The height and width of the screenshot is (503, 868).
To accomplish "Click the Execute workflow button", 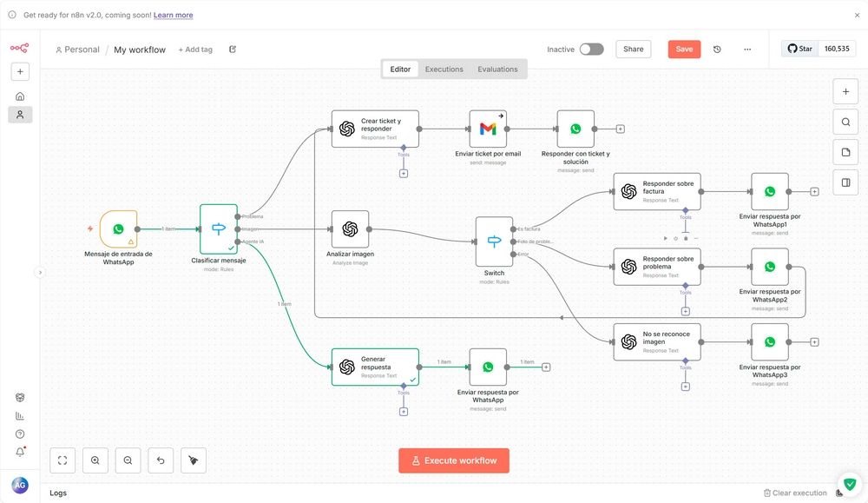I will pyautogui.click(x=454, y=460).
